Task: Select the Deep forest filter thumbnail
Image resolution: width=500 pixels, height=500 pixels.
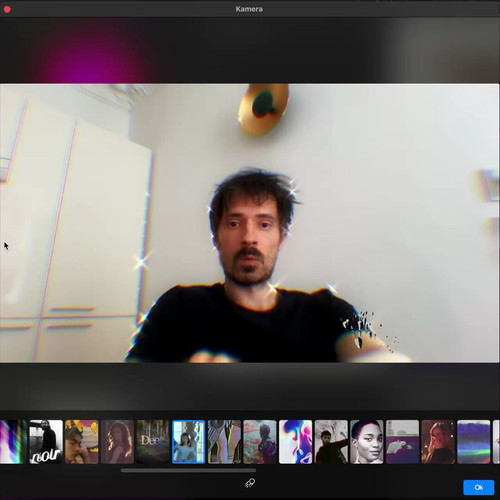Action: coord(153,442)
